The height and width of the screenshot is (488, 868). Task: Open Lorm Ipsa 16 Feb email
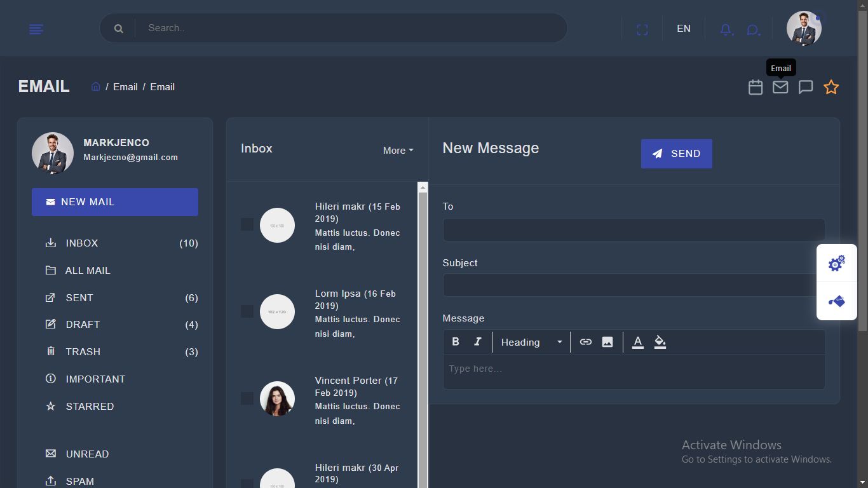[358, 313]
